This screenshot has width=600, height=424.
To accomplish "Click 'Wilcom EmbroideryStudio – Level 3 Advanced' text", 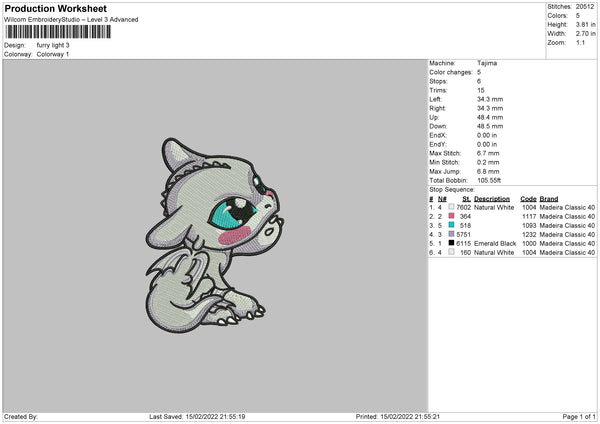I will [x=71, y=20].
